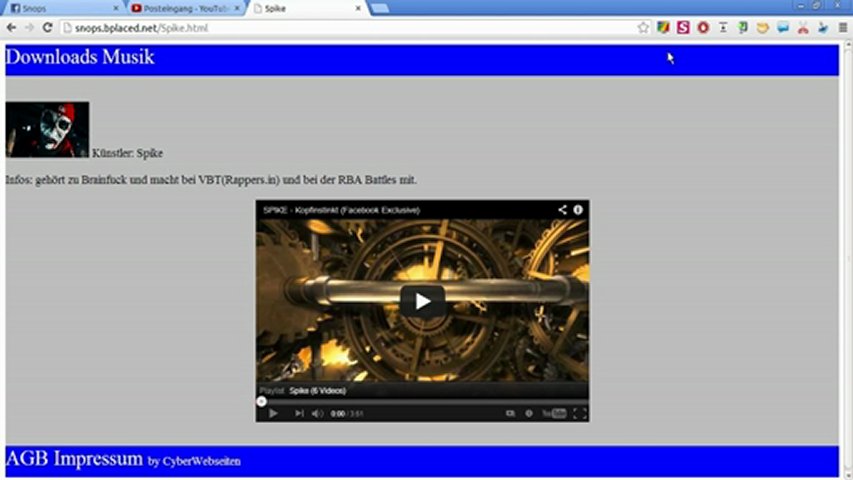This screenshot has width=853, height=480.
Task: Mute the video volume speaker icon
Action: pos(317,413)
